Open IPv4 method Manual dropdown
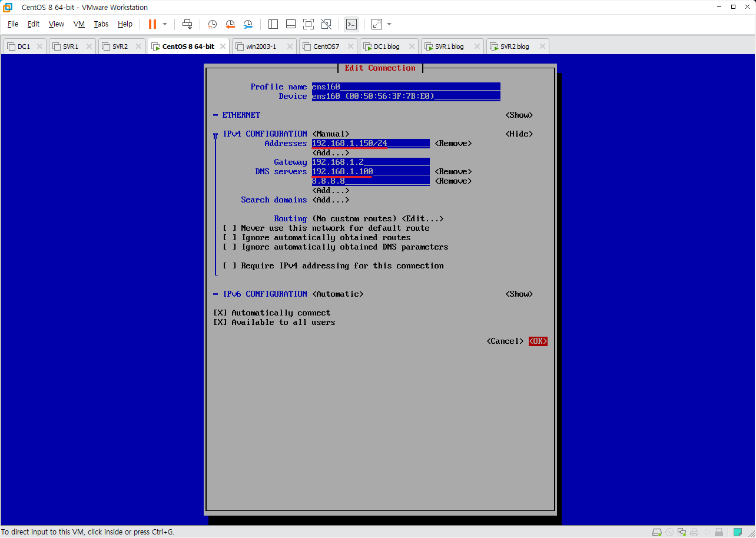This screenshot has width=756, height=538. [330, 134]
